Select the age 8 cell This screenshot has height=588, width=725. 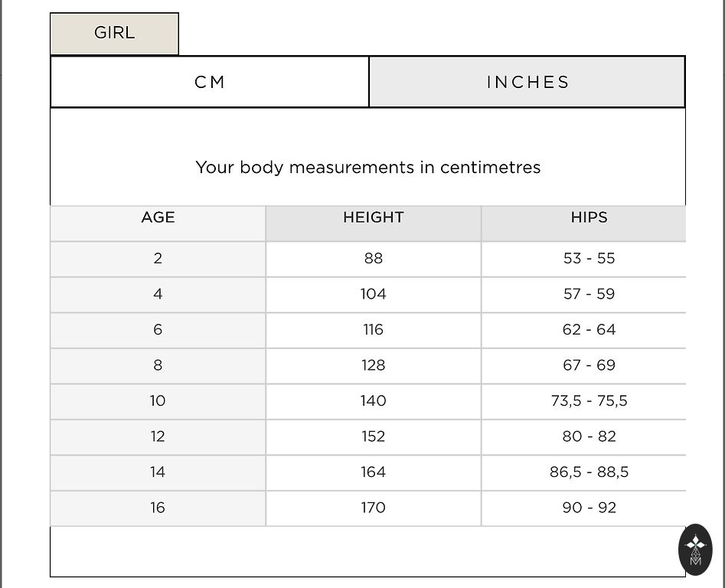click(x=158, y=365)
